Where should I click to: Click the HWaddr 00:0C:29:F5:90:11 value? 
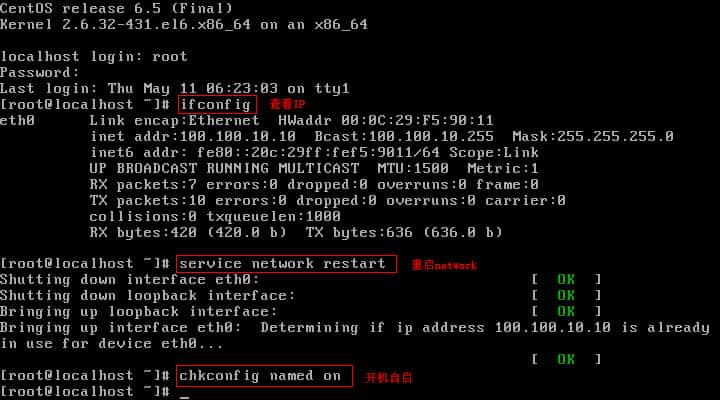(386, 120)
